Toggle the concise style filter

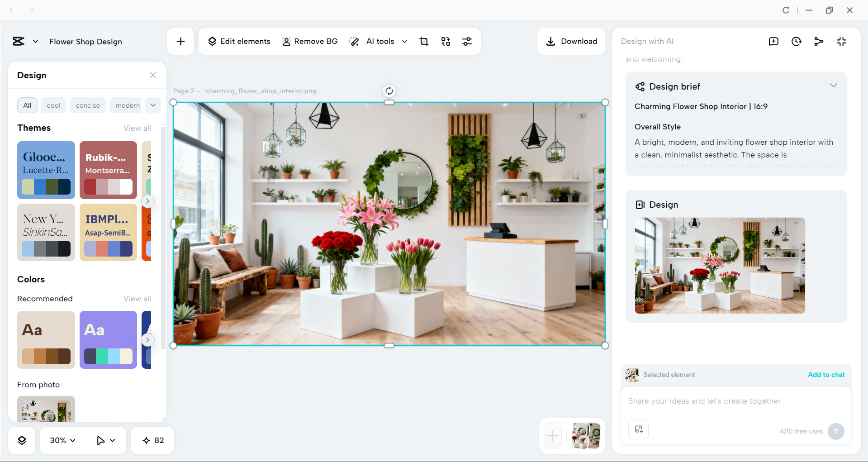[87, 105]
